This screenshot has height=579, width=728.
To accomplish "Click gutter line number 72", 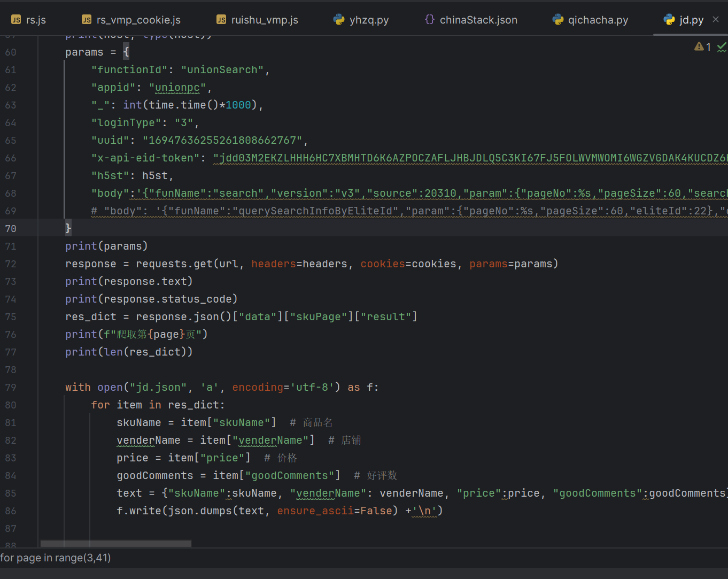I will [x=11, y=264].
